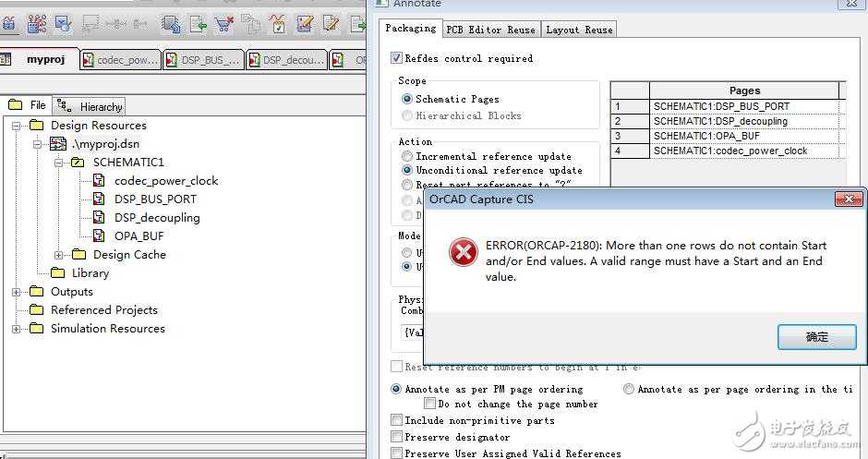
Task: Click the Simulation Resources folder icon
Action: coord(37,328)
